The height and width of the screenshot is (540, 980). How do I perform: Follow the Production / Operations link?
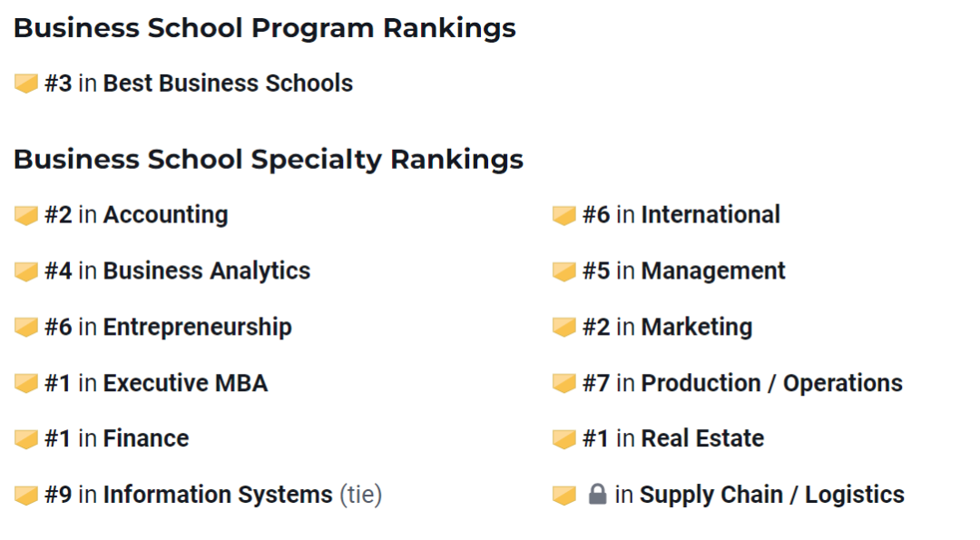tap(772, 383)
